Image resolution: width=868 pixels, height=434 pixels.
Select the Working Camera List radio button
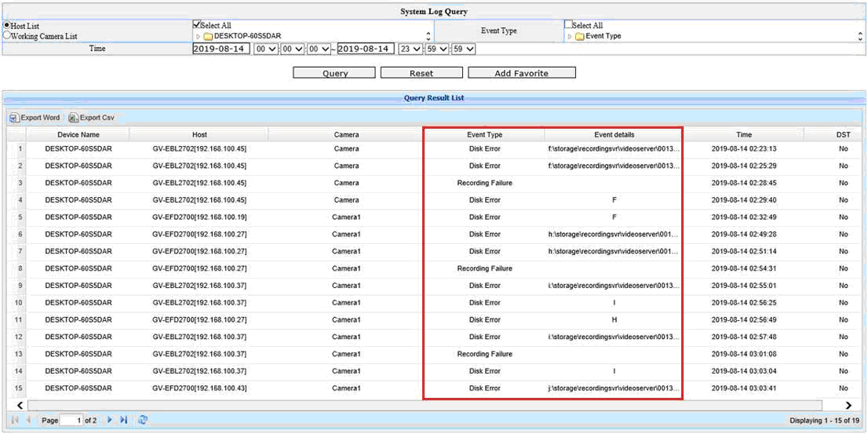pyautogui.click(x=6, y=35)
